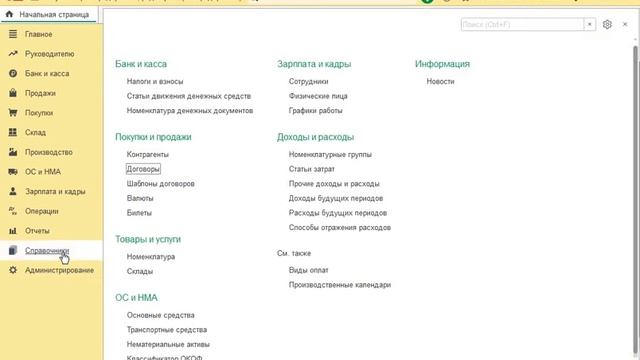Open the Операции section
This screenshot has height=360, width=640.
point(42,211)
